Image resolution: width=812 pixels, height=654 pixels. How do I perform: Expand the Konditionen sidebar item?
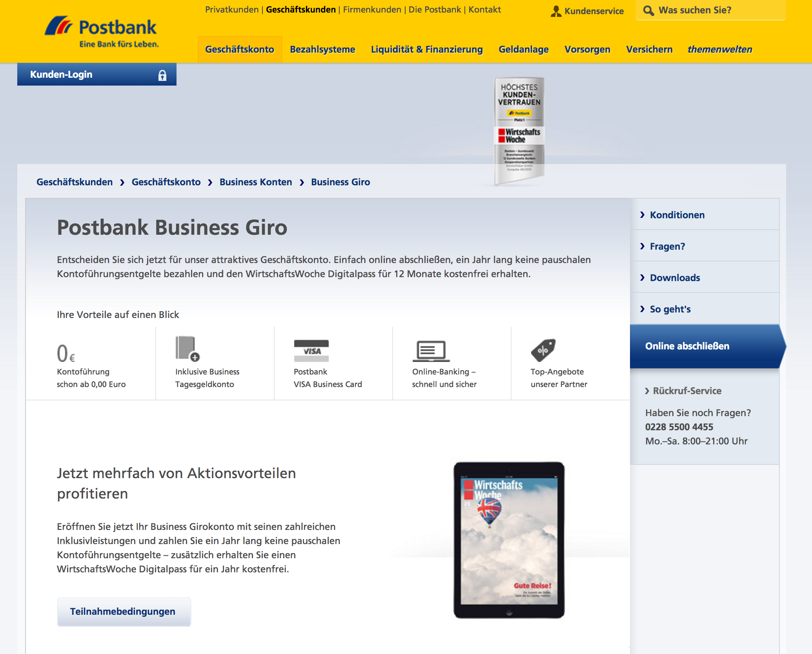(x=705, y=215)
